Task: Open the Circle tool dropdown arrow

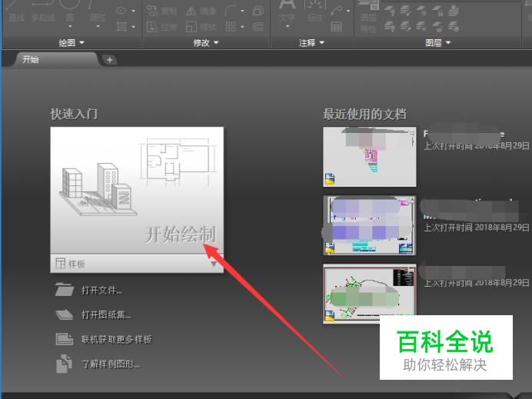Action: pos(70,26)
